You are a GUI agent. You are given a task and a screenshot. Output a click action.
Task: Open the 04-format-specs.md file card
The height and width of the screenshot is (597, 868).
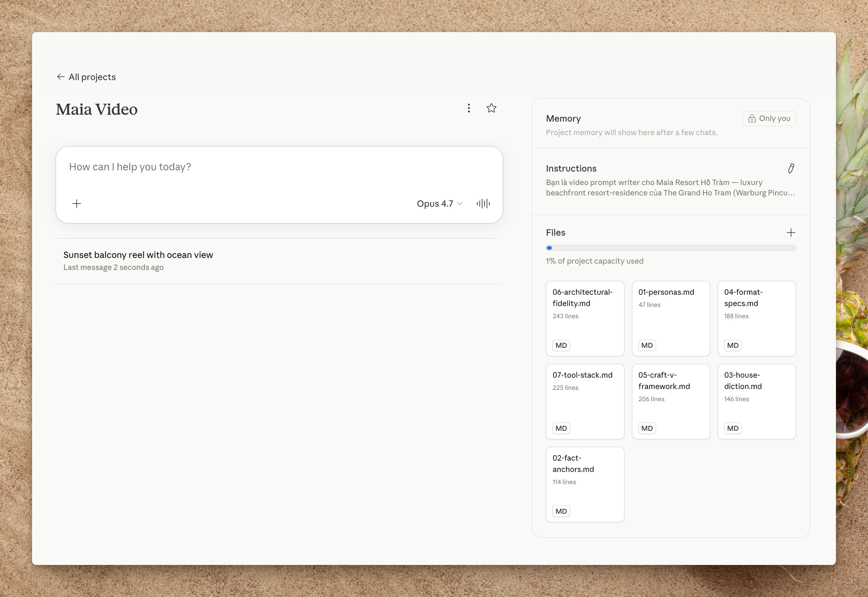756,318
